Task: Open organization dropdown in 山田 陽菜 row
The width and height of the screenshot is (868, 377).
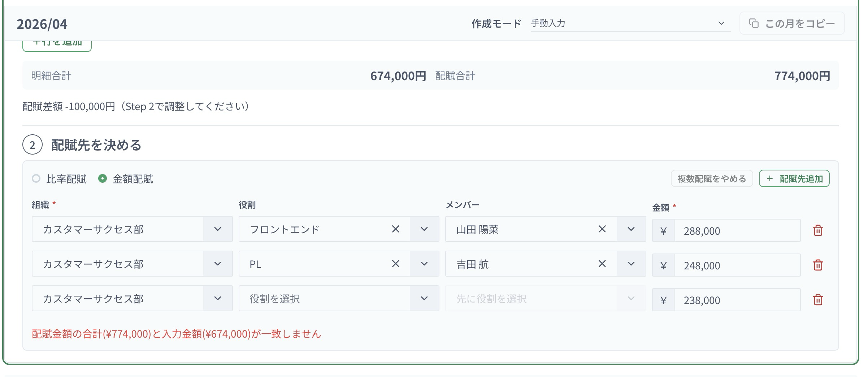Action: tap(132, 229)
